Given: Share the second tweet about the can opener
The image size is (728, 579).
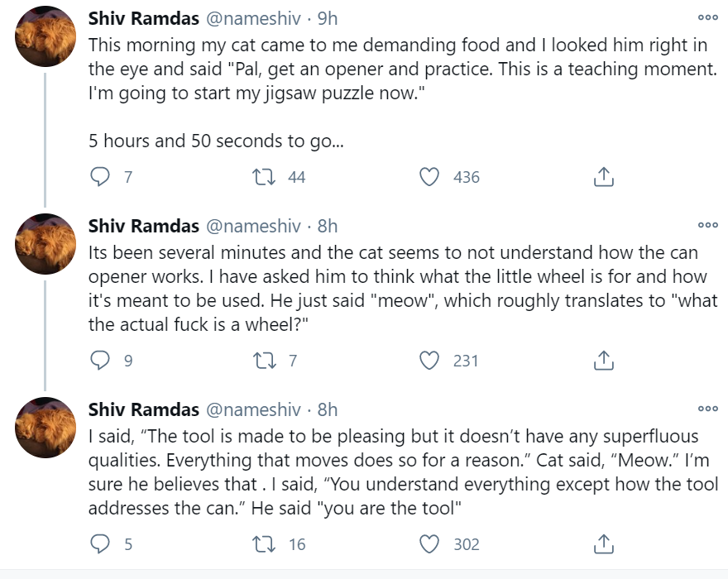Looking at the screenshot, I should pos(604,361).
